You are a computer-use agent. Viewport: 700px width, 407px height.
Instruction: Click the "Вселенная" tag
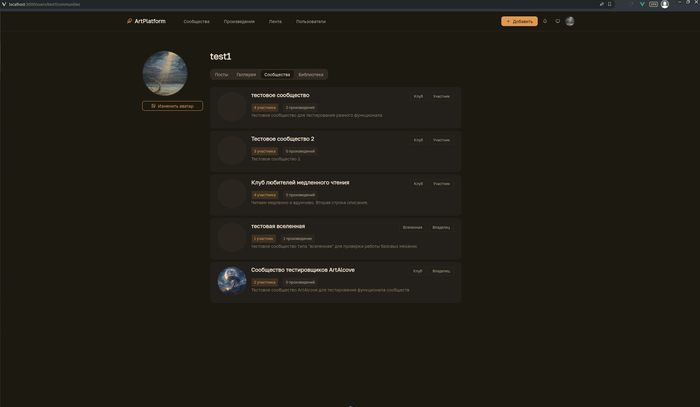[412, 228]
